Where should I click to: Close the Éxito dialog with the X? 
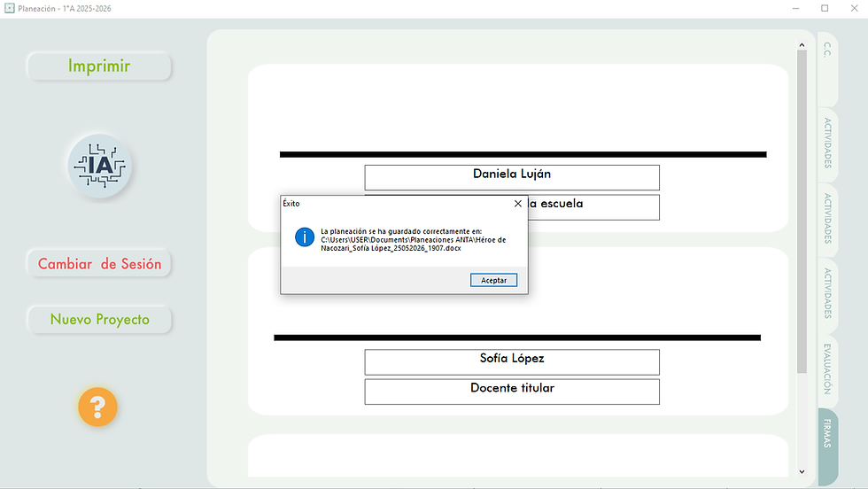(x=517, y=203)
